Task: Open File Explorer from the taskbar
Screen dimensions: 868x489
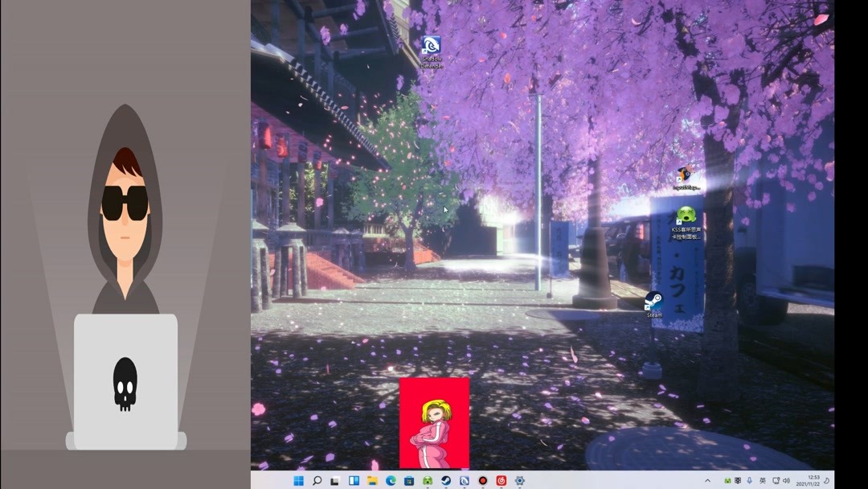Action: pyautogui.click(x=371, y=481)
